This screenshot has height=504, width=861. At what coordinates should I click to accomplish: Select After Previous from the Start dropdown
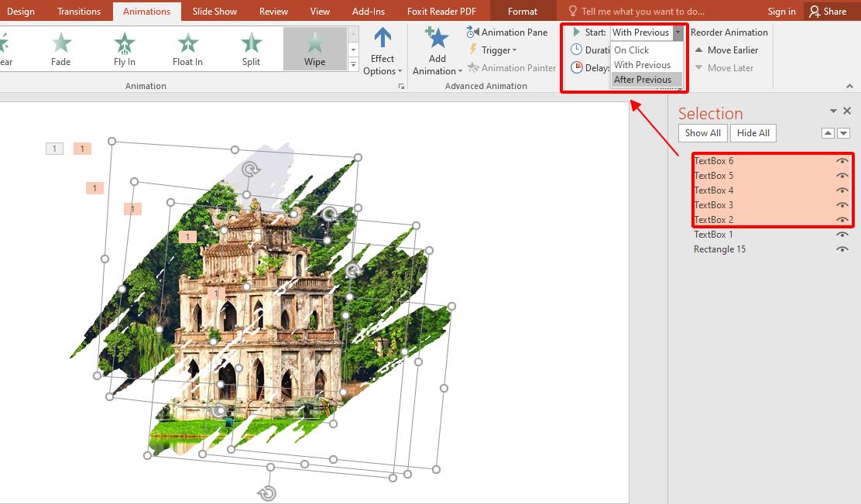(643, 79)
